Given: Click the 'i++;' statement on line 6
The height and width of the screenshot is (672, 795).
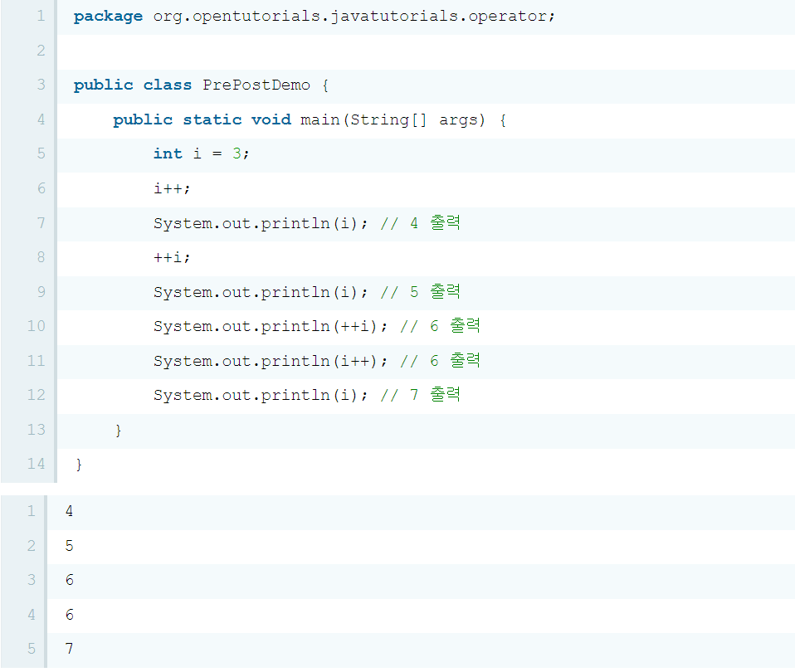Looking at the screenshot, I should (172, 188).
